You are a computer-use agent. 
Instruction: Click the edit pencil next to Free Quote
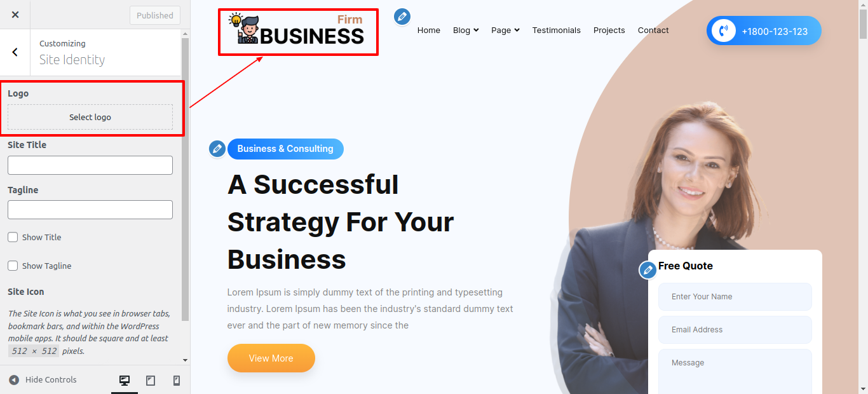[648, 270]
